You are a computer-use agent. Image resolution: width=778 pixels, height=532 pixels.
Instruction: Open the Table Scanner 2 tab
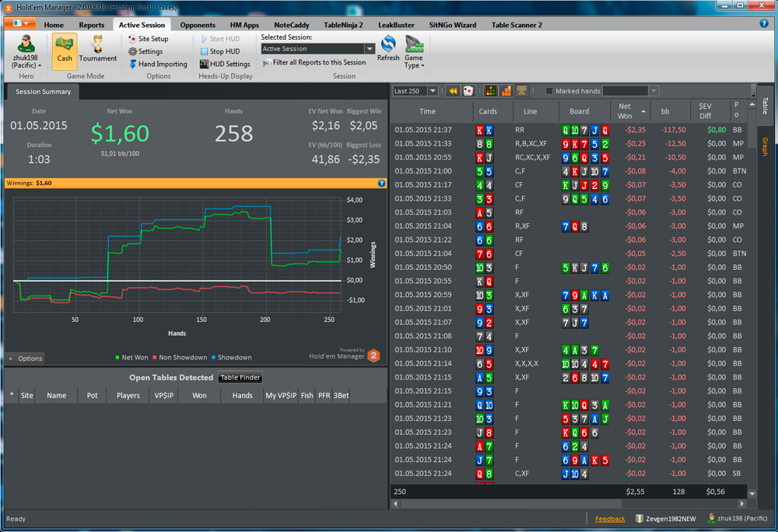pos(517,25)
